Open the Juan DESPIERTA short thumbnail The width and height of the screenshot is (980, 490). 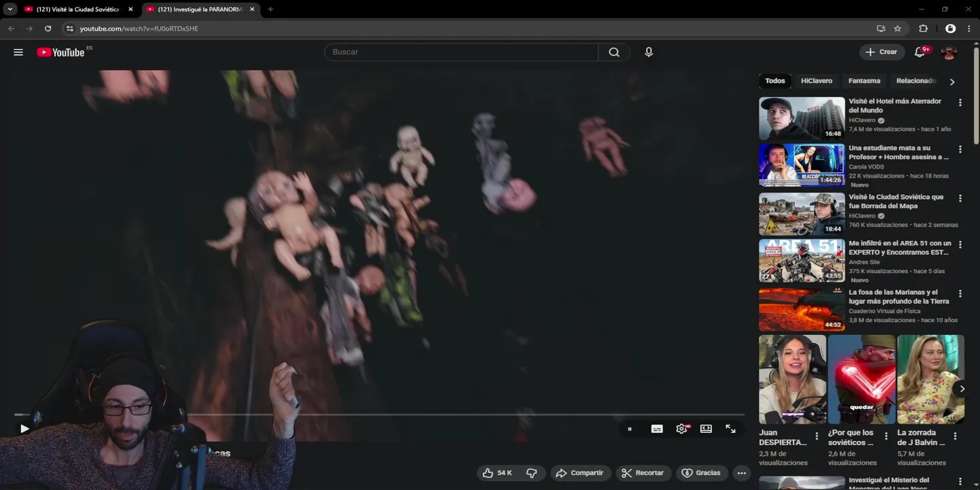tap(793, 379)
